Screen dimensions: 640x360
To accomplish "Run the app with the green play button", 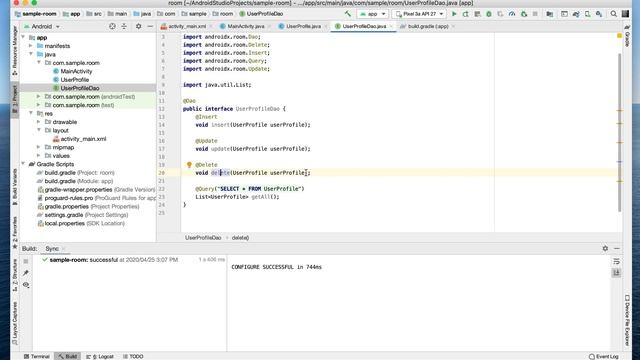I will 454,14.
